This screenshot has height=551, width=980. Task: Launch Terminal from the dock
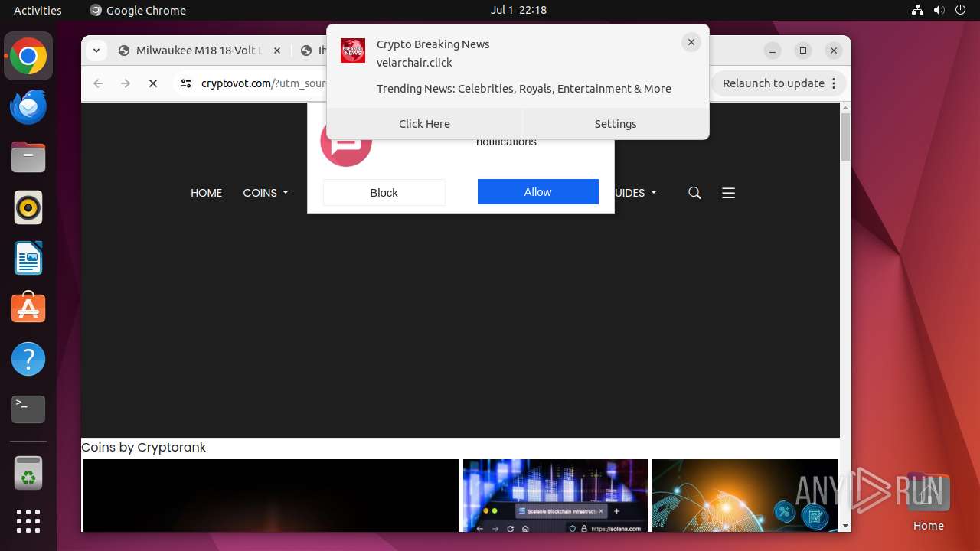[x=28, y=409]
